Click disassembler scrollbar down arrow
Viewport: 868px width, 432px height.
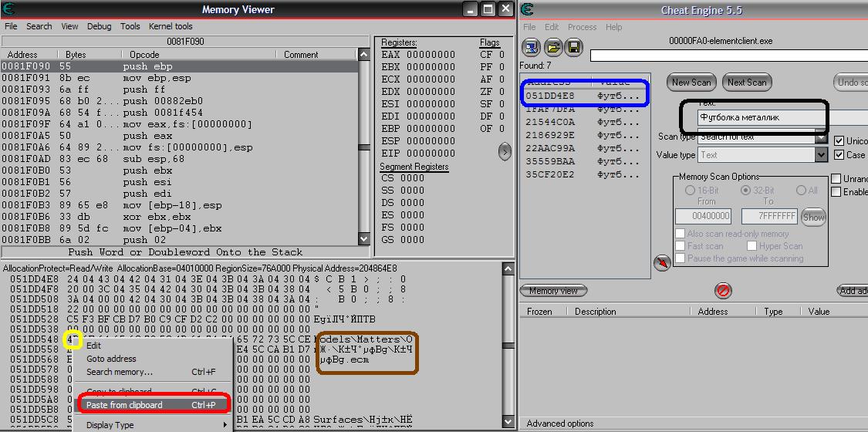363,239
